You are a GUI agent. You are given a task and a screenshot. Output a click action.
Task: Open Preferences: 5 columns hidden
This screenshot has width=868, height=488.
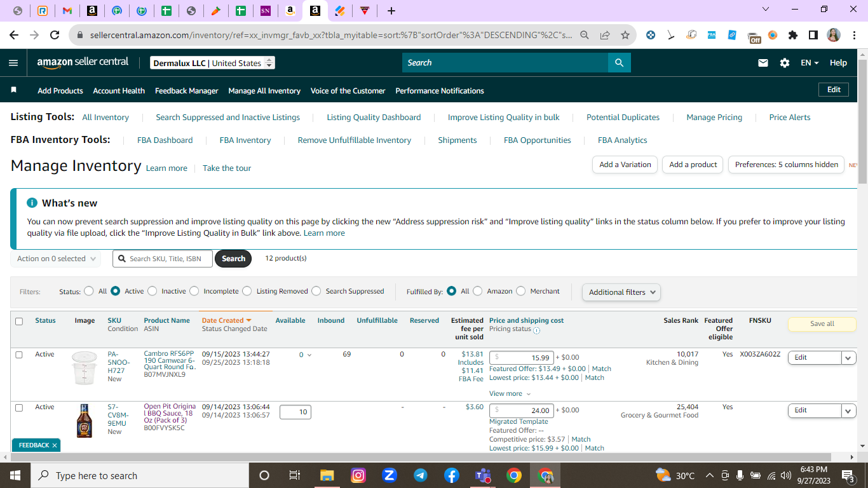point(787,165)
